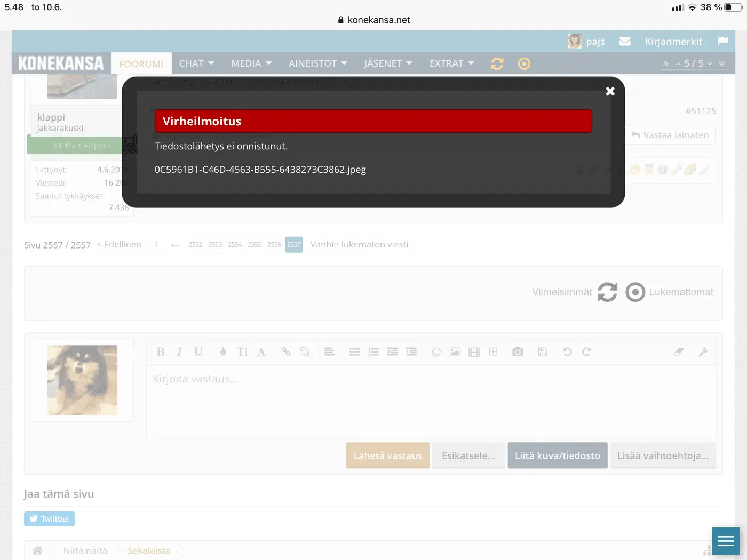Decrease indent in editor
Screen dimensions: 747x560
(392, 352)
